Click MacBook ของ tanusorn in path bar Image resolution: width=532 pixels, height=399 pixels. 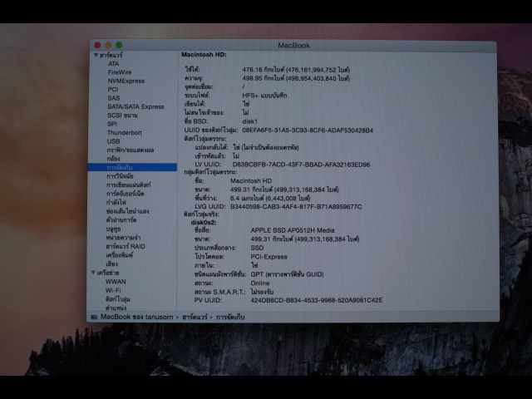tap(136, 317)
